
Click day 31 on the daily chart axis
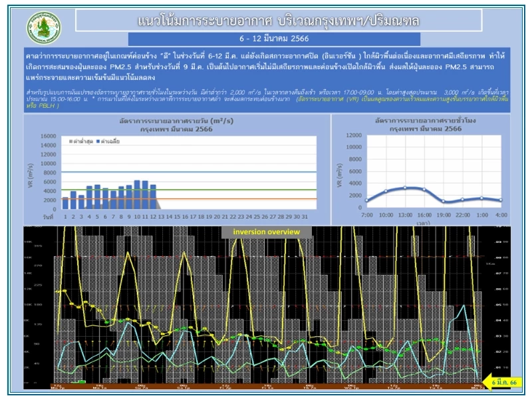[305, 216]
